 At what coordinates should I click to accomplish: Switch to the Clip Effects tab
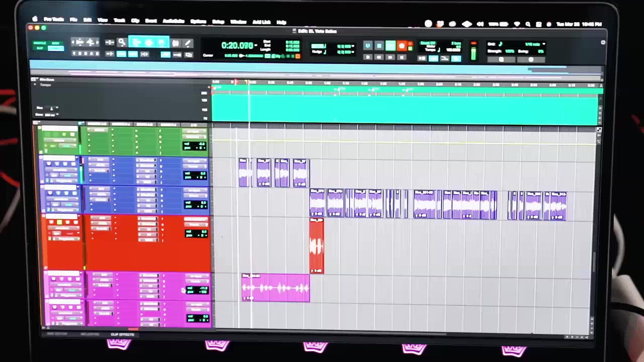[x=122, y=334]
